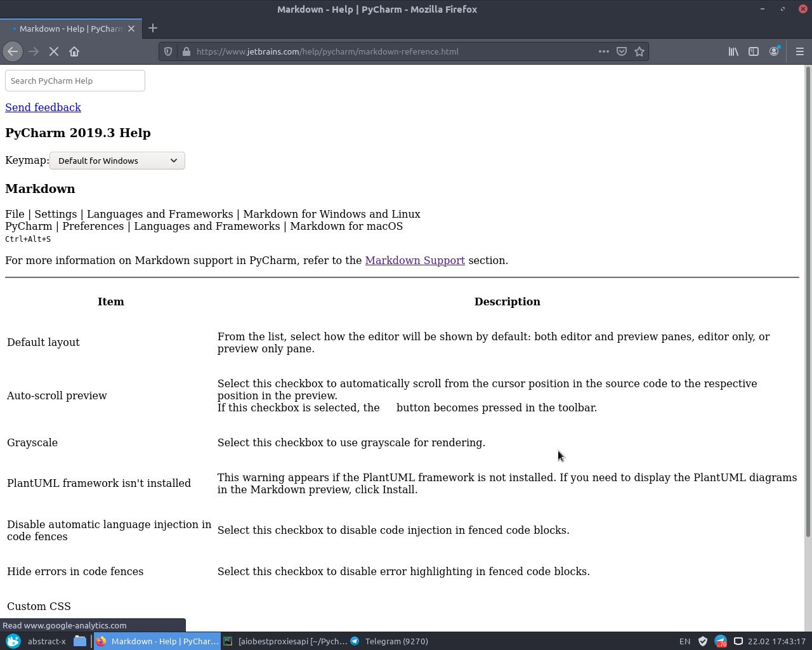812x650 pixels.
Task: Open the taskbar start menu icon
Action: 13,641
